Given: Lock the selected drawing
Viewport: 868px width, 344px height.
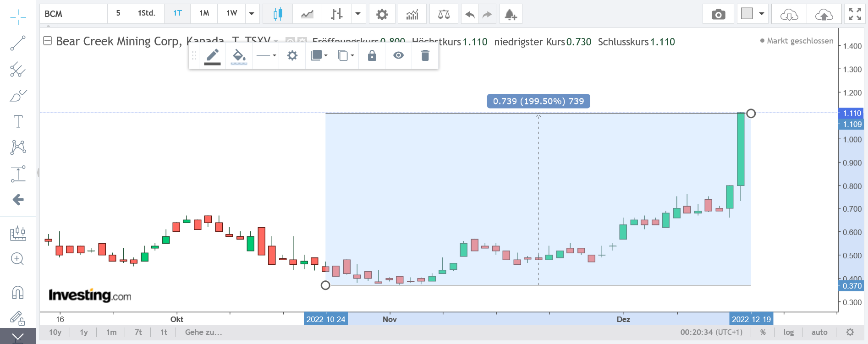Looking at the screenshot, I should tap(372, 56).
